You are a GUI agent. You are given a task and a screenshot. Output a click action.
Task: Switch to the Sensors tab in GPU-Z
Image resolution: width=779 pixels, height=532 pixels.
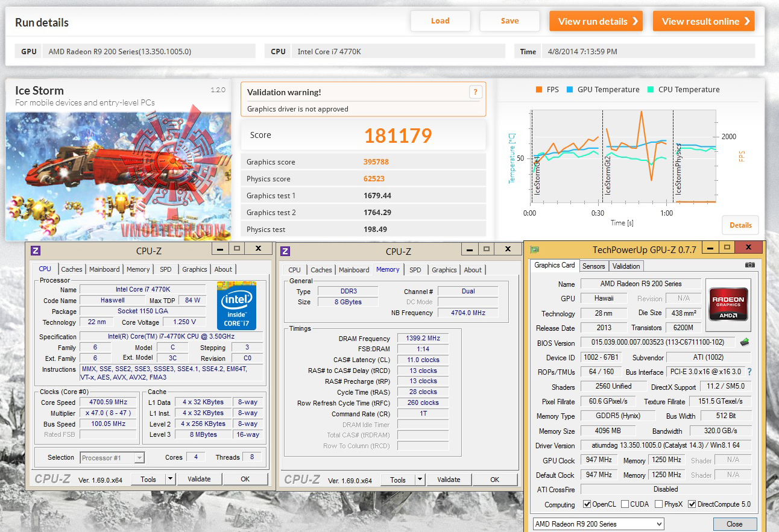coord(594,266)
